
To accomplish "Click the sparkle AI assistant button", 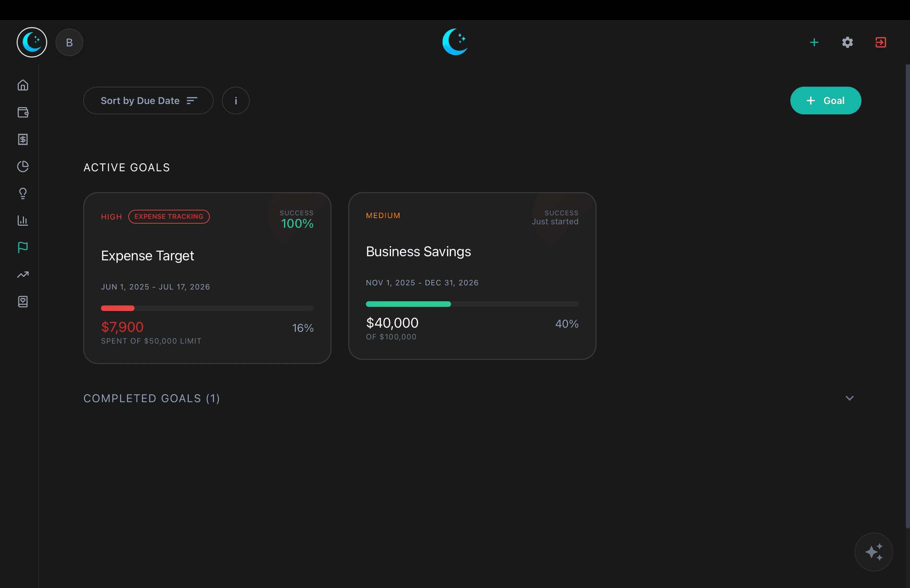I will 873,552.
